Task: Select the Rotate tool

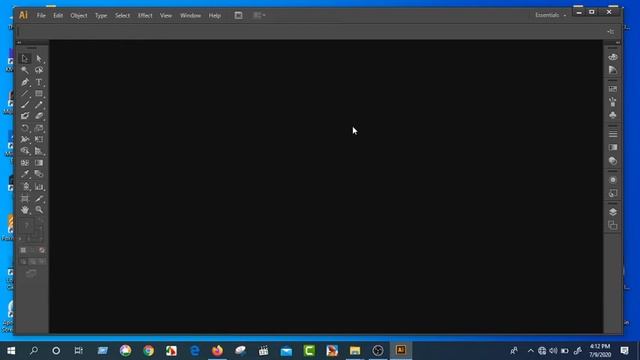Action: [x=25, y=128]
